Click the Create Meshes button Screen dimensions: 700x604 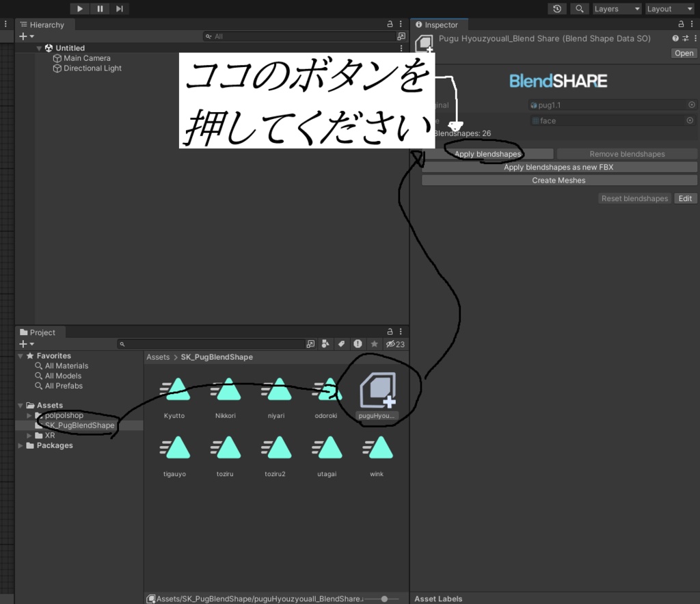tap(559, 180)
